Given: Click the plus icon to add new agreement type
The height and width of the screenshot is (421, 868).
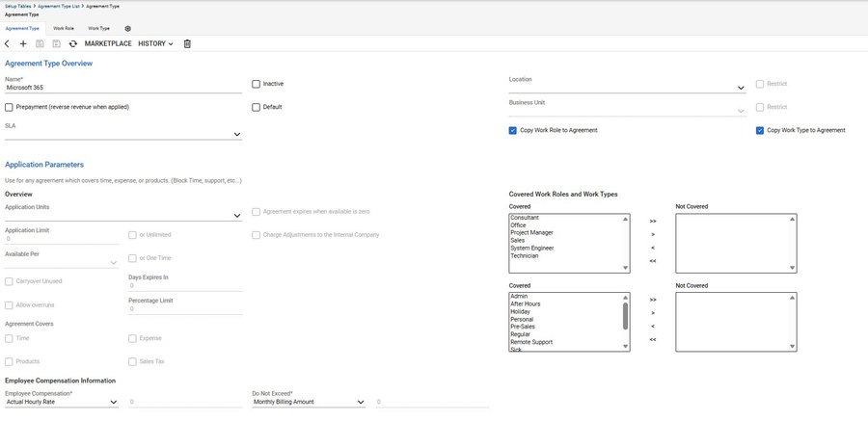Looking at the screenshot, I should (23, 43).
